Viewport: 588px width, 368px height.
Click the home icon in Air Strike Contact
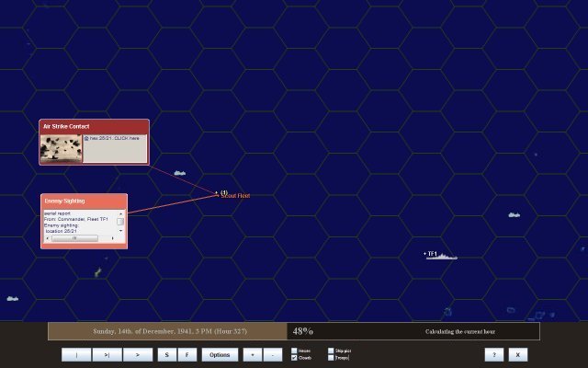click(86, 138)
